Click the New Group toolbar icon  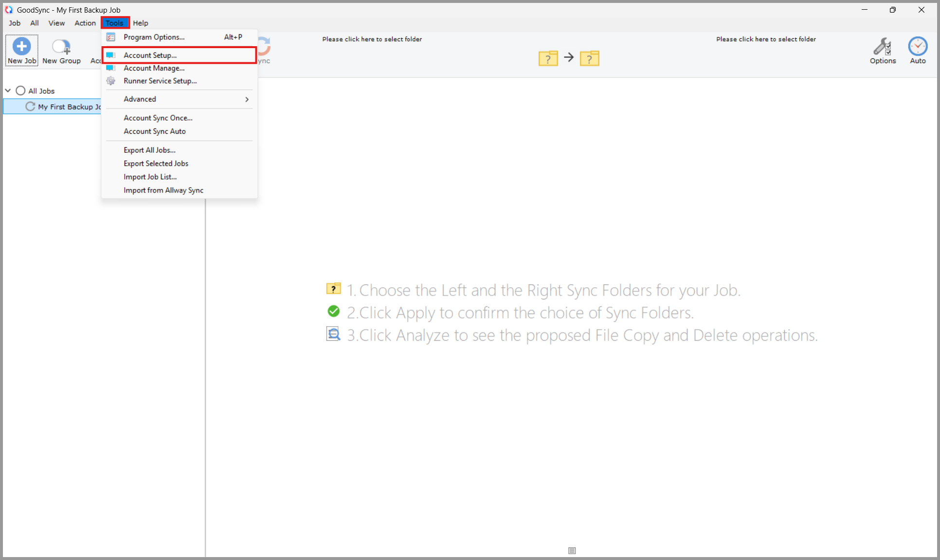(61, 46)
